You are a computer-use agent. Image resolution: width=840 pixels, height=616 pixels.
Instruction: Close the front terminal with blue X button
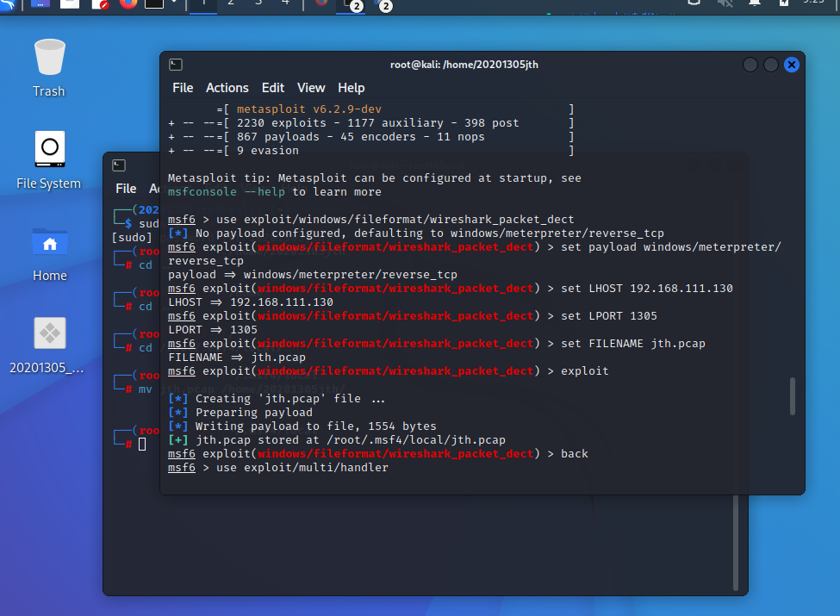click(791, 65)
